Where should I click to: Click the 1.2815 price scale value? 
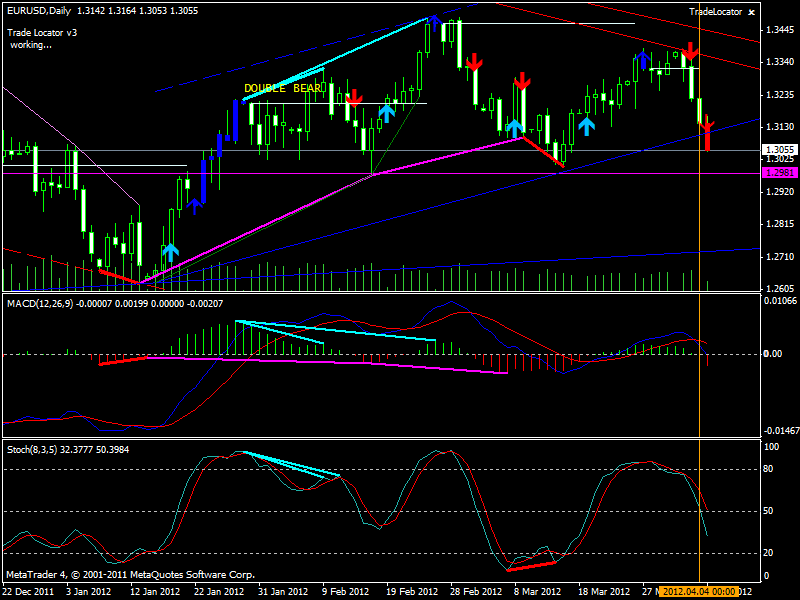(780, 224)
